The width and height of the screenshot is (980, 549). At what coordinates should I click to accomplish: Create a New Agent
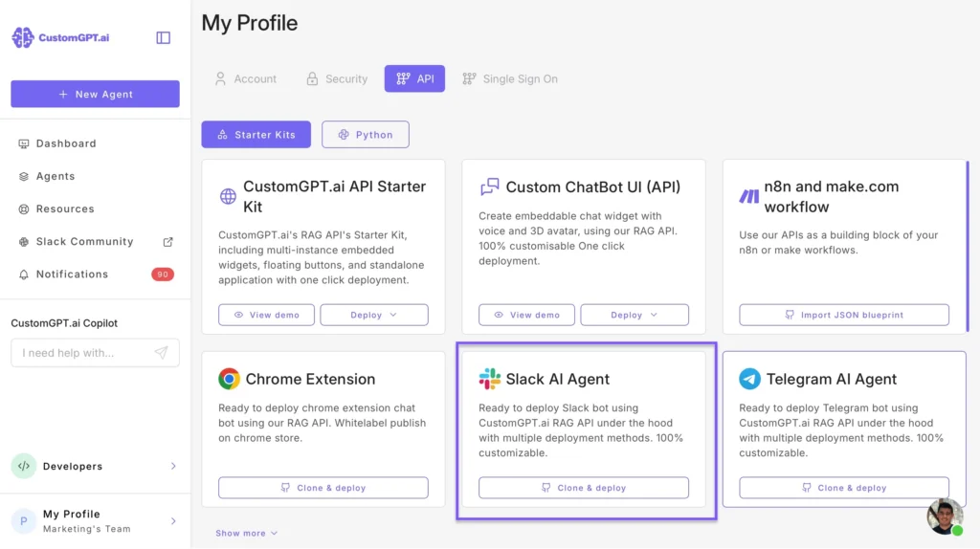click(95, 94)
